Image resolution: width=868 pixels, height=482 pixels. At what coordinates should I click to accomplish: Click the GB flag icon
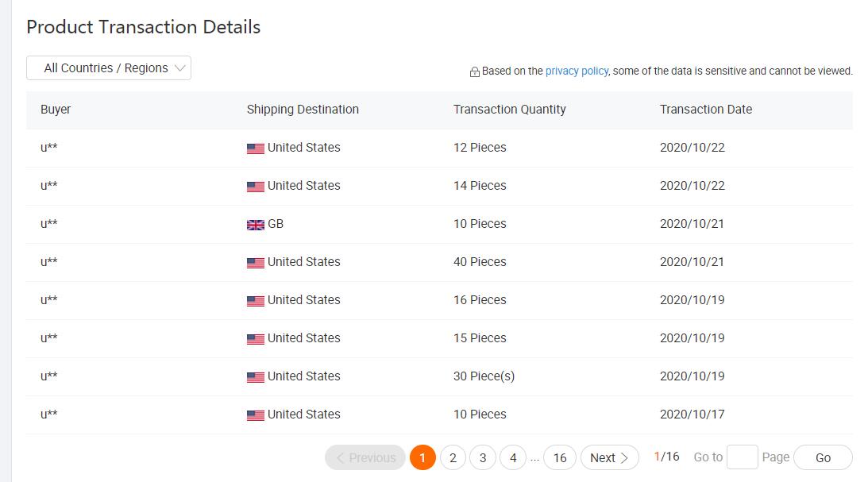(255, 225)
